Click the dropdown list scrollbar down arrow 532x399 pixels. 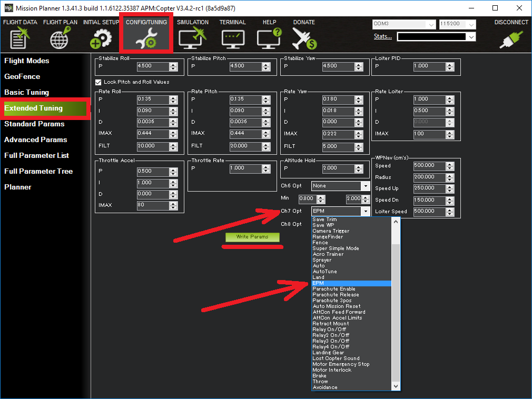coord(396,386)
